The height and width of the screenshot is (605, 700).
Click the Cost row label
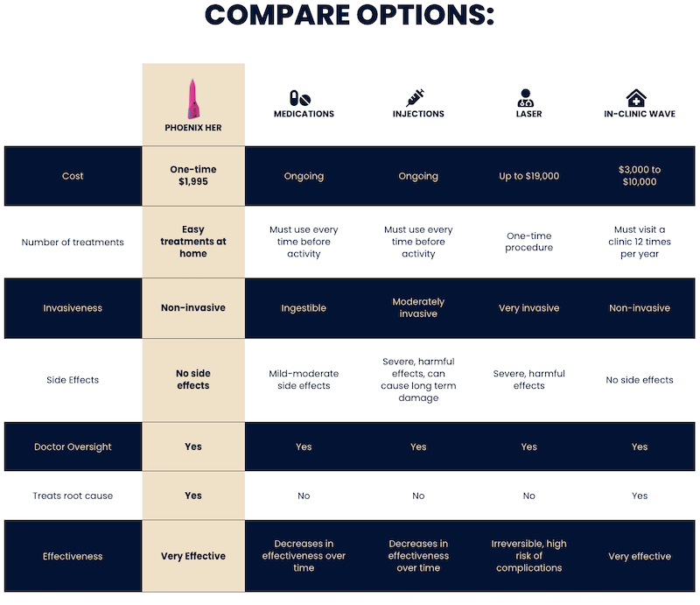[x=73, y=176]
